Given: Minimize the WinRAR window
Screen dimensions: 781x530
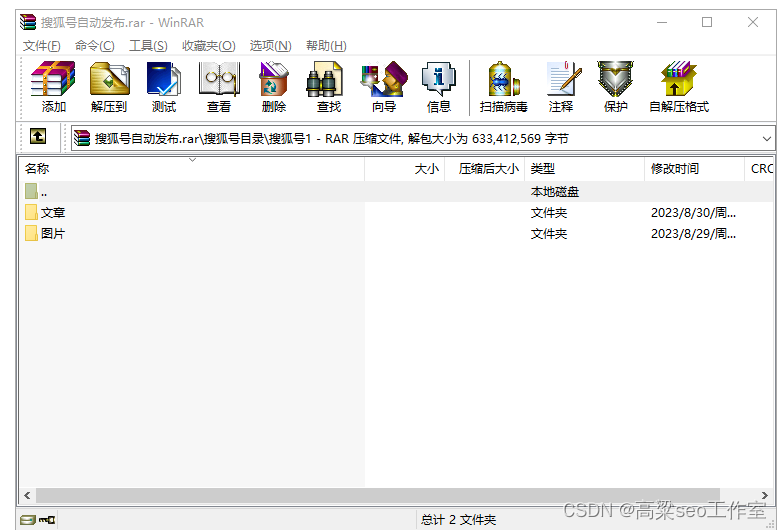Looking at the screenshot, I should coord(661,22).
